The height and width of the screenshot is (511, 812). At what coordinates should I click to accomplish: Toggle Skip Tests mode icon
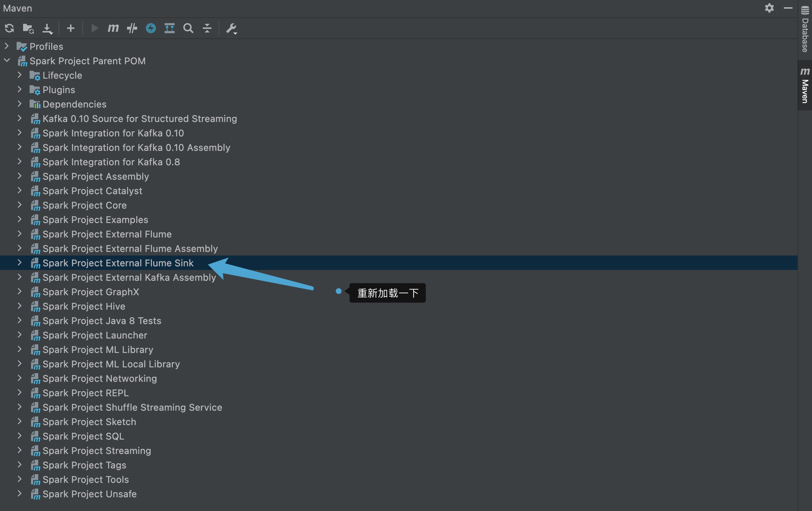coord(132,28)
